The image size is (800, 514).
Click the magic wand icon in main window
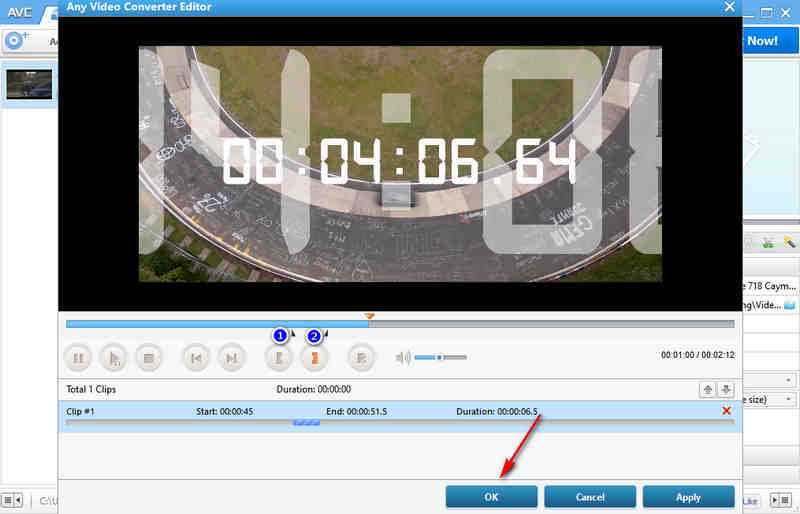point(789,242)
